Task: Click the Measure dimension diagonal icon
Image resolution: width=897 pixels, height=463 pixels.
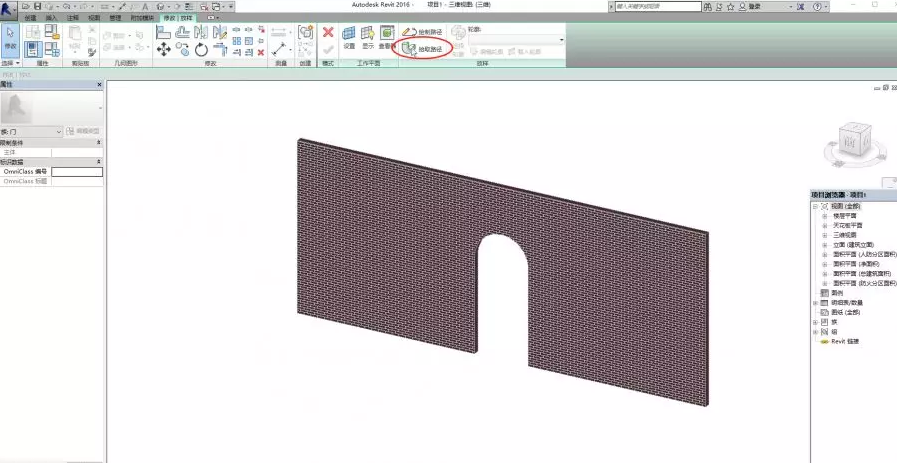Action: pos(279,49)
